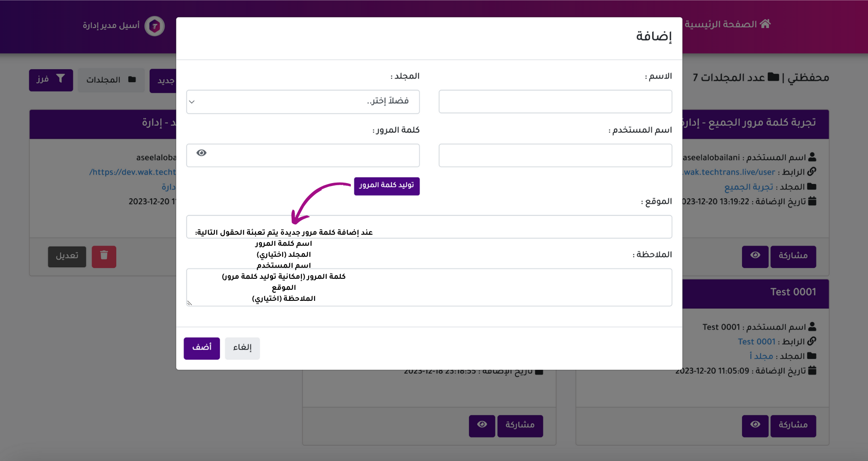Click the تعديل edit button
This screenshot has width=868, height=461.
67,256
